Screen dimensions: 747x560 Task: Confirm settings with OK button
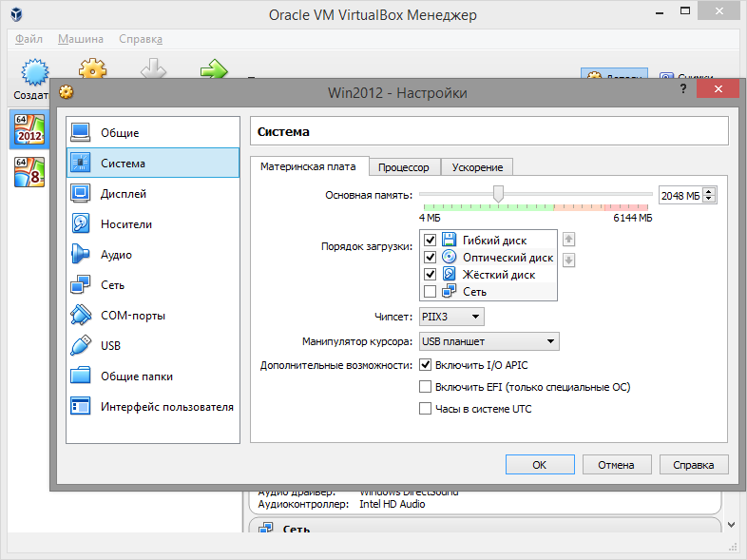tap(540, 465)
